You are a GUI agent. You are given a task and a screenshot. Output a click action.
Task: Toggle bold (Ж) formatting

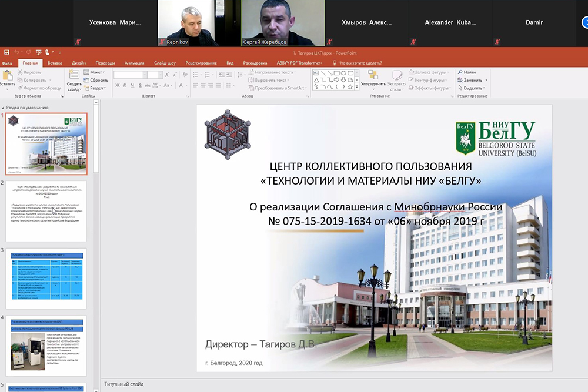click(x=117, y=86)
